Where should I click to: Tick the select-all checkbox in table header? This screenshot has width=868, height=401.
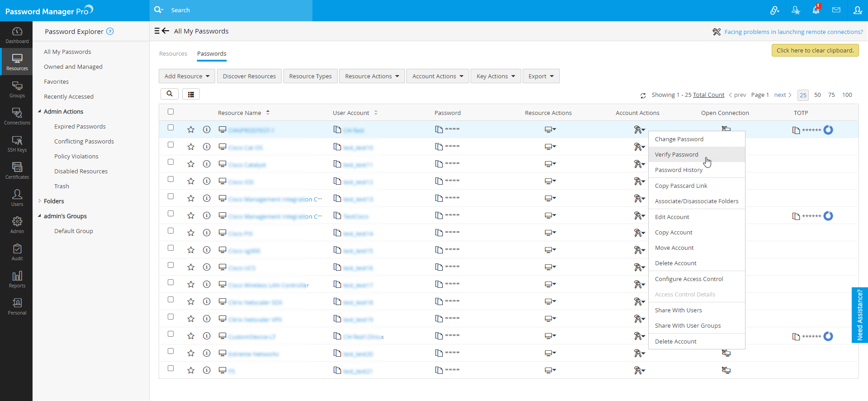coord(170,112)
